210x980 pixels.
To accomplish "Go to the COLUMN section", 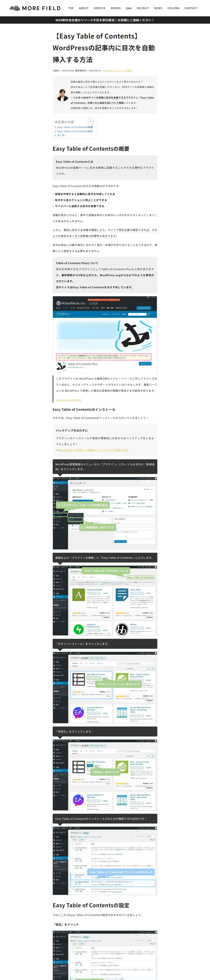I will [x=173, y=8].
